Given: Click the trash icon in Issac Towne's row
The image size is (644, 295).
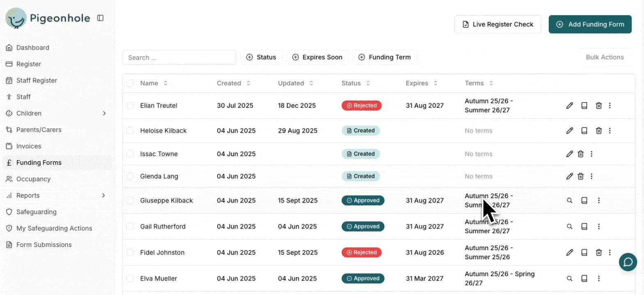Looking at the screenshot, I should tap(580, 154).
